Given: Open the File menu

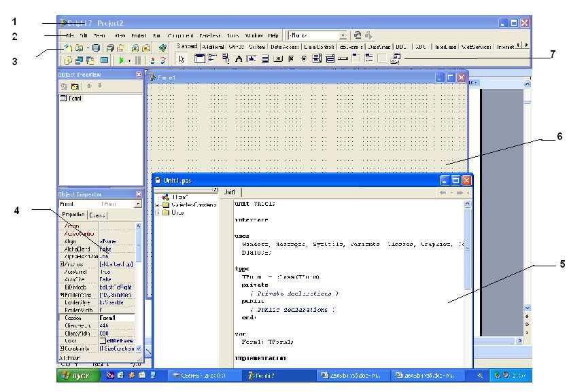Looking at the screenshot, I should pyautogui.click(x=69, y=35).
